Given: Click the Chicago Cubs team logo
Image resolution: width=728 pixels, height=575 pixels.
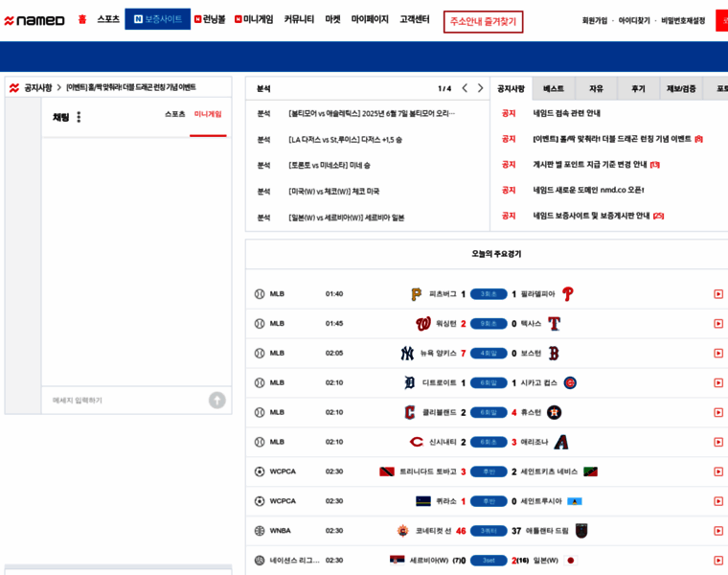Looking at the screenshot, I should pyautogui.click(x=570, y=382).
